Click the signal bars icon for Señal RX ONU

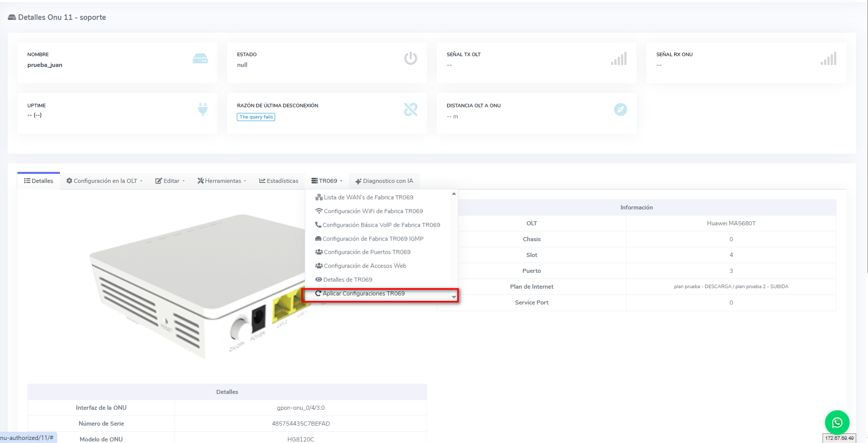tap(828, 59)
